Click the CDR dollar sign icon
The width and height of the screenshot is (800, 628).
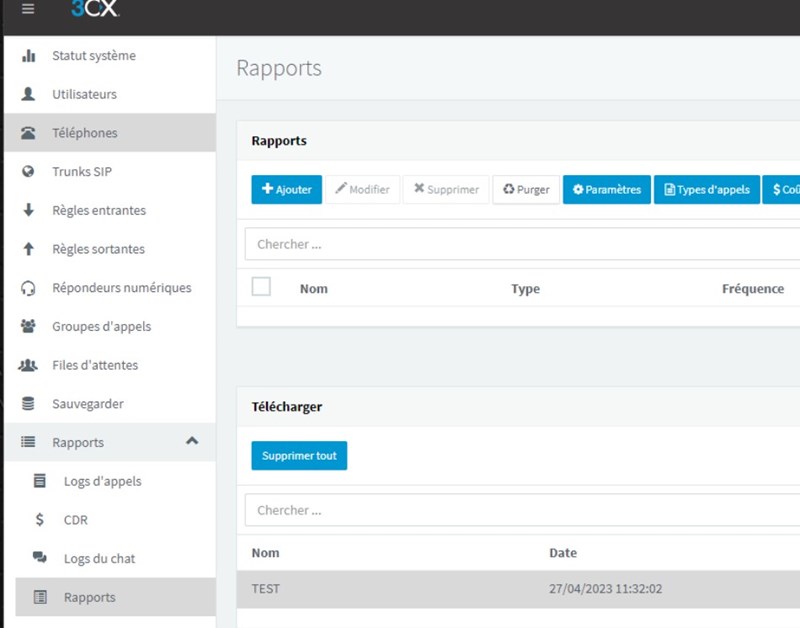(40, 520)
